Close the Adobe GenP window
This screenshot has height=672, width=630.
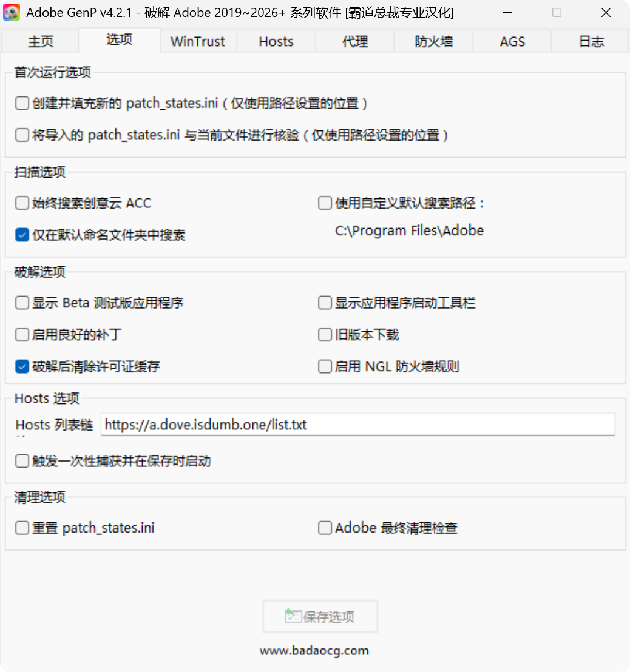click(606, 12)
